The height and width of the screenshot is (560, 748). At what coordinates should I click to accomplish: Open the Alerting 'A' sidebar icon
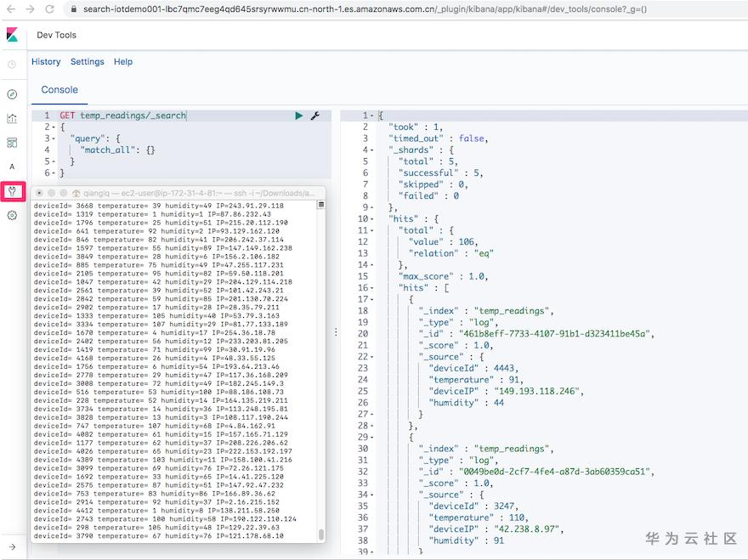pos(13,167)
